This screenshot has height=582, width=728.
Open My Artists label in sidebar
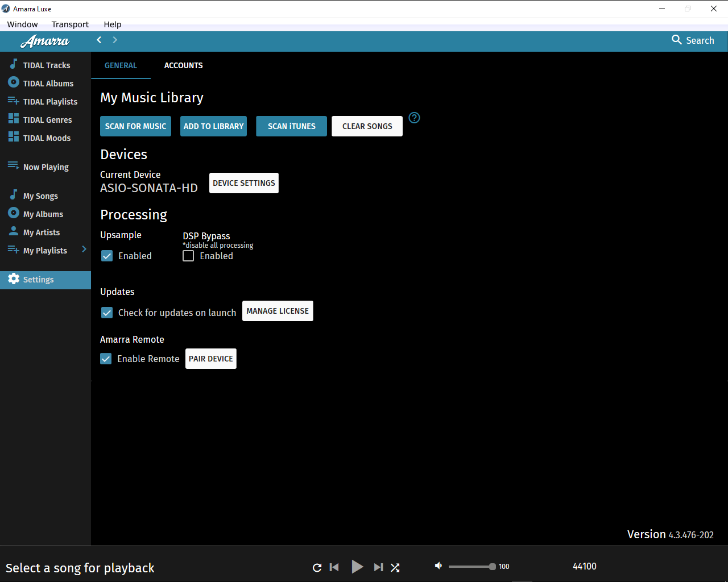(x=42, y=232)
